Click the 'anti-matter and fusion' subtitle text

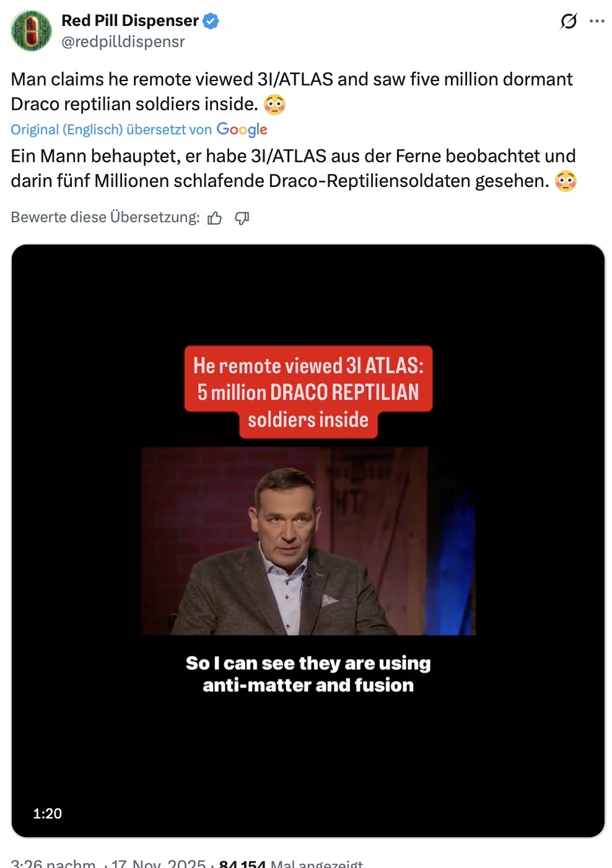[x=308, y=685]
